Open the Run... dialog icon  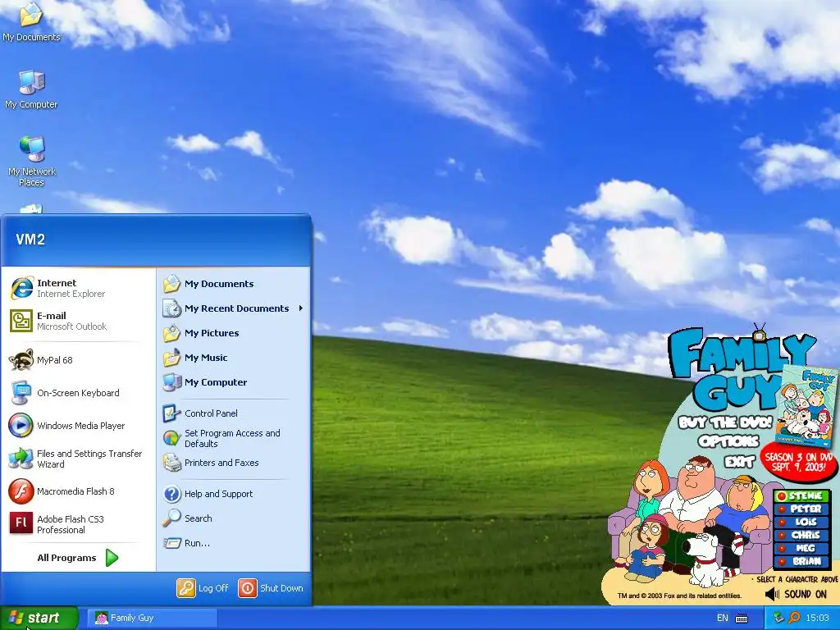[172, 543]
